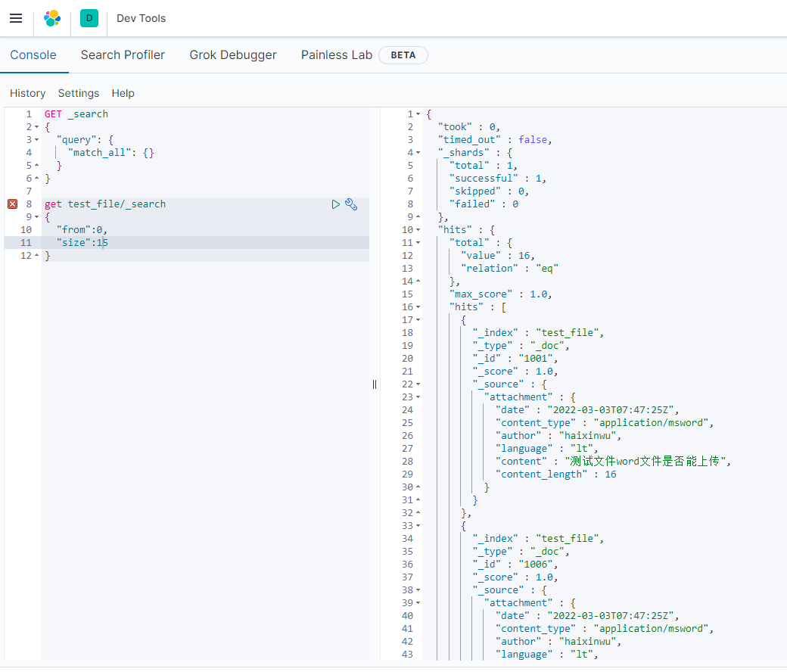787x672 pixels.
Task: Click the "match_all": {} line
Action: click(111, 153)
